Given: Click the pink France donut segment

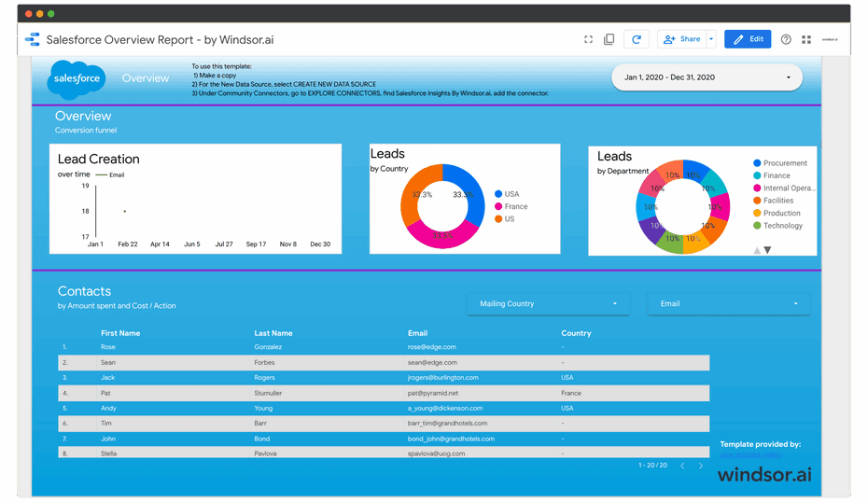Looking at the screenshot, I should [x=442, y=236].
